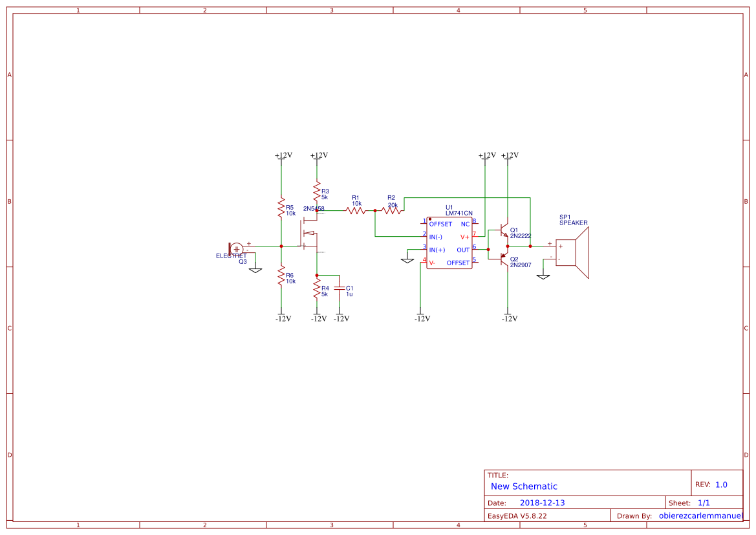Click the 2N5458 JFET transistor symbol
This screenshot has width=756, height=535.
309,233
